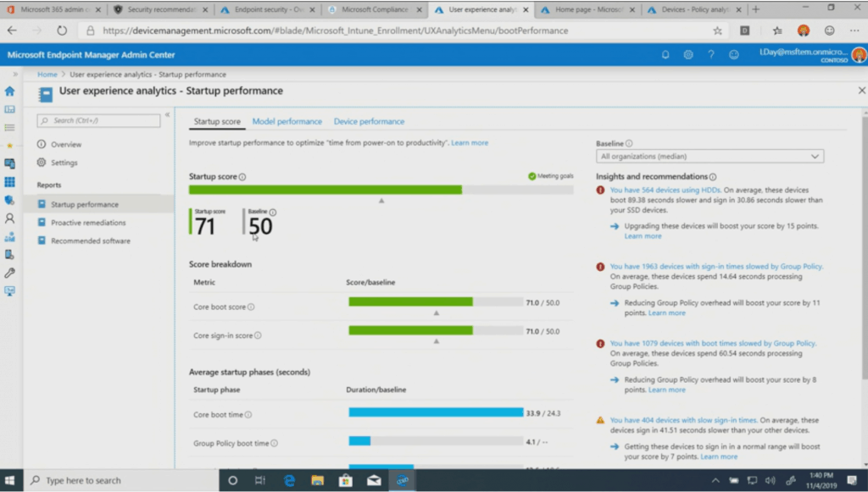This screenshot has width=868, height=492.
Task: Follow the Home breadcrumb link
Action: pyautogui.click(x=47, y=75)
